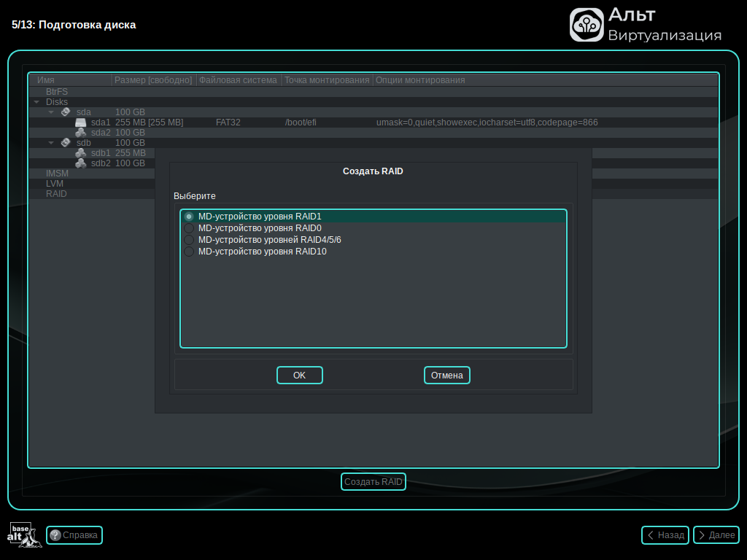Click the BaseALT logo icon

click(x=24, y=534)
